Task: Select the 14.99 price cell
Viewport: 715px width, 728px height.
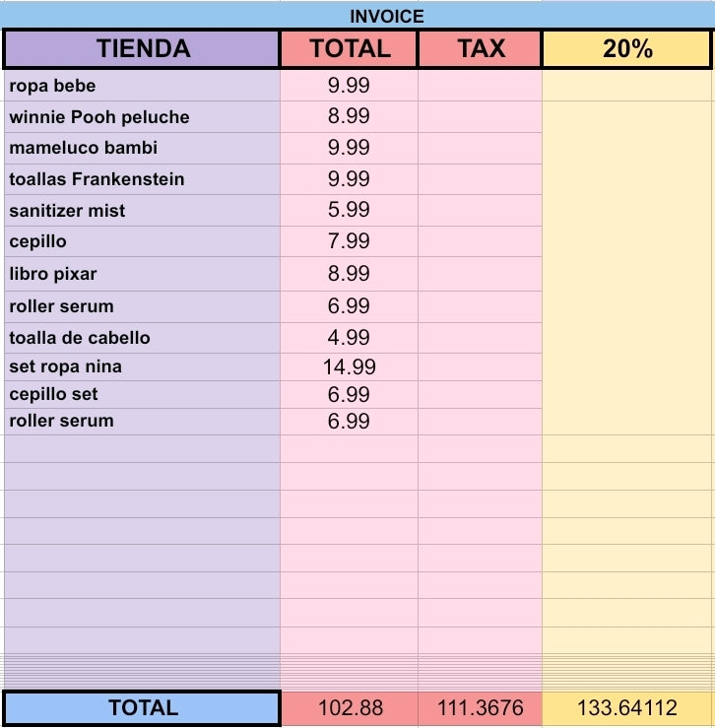Action: pyautogui.click(x=350, y=367)
